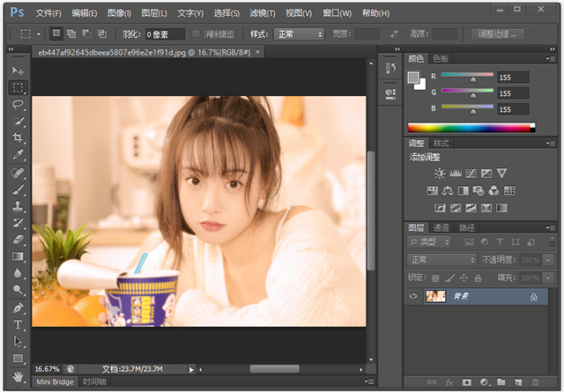
Task: Open the 样式 style dropdown
Action: click(299, 34)
